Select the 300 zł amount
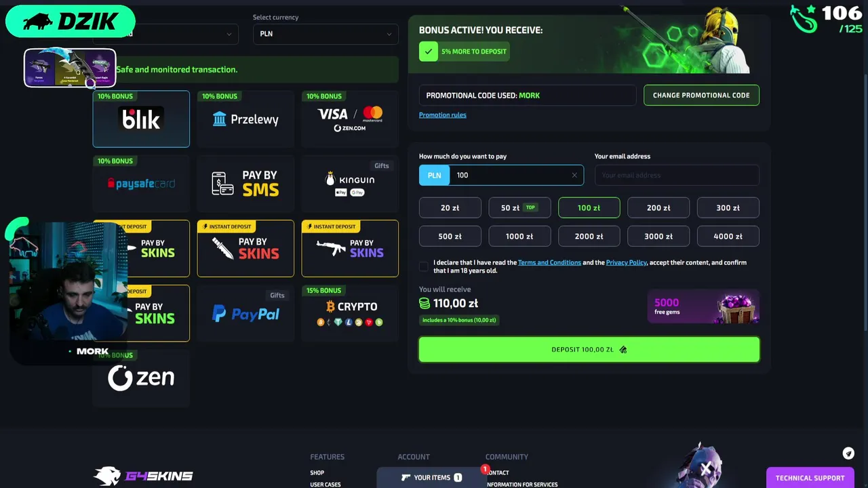 coord(728,208)
